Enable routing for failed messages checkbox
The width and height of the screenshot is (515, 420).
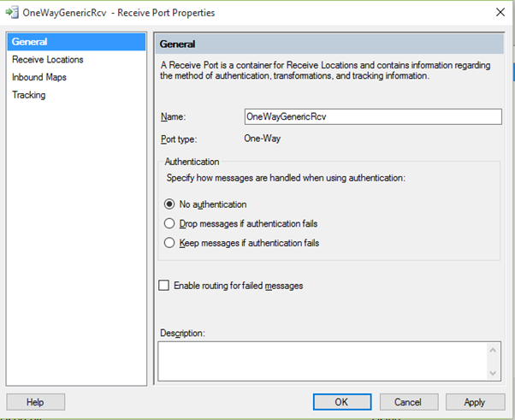[164, 286]
